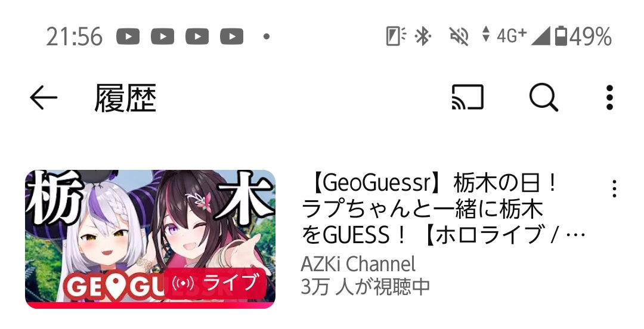Screen dimensions: 644x329
Task: Open the Cast to device icon
Action: [x=467, y=97]
